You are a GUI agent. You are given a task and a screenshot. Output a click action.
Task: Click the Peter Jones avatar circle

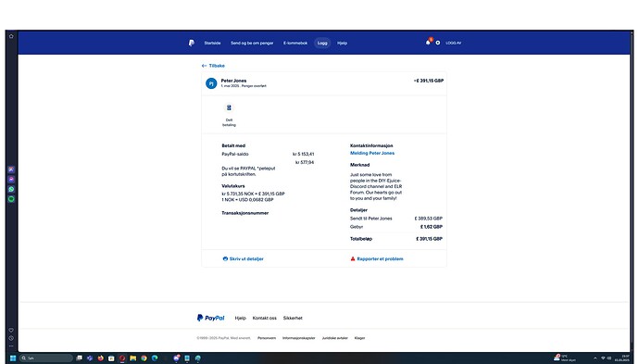click(x=211, y=83)
